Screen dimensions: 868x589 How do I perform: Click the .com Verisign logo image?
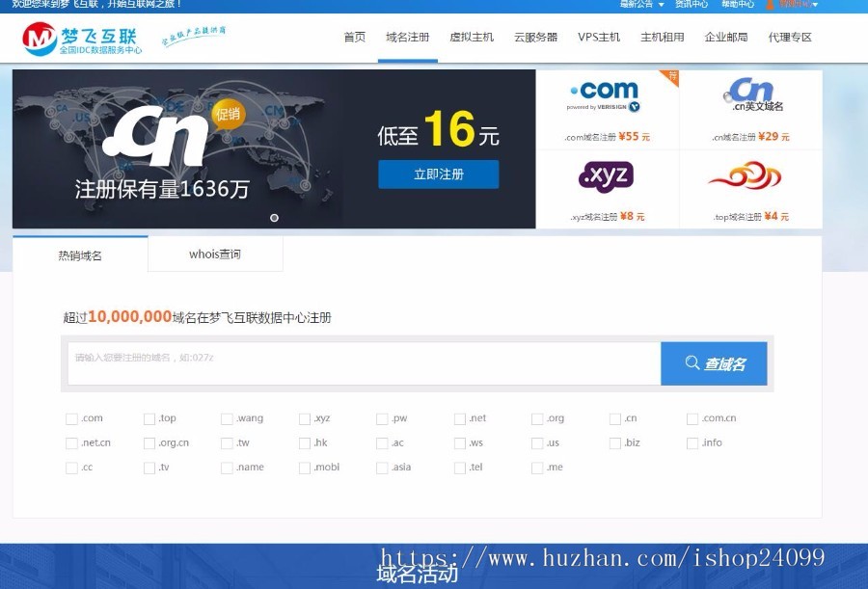coord(603,94)
